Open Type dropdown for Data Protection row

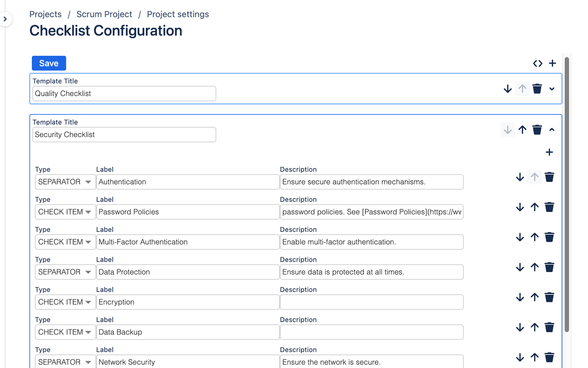point(65,272)
